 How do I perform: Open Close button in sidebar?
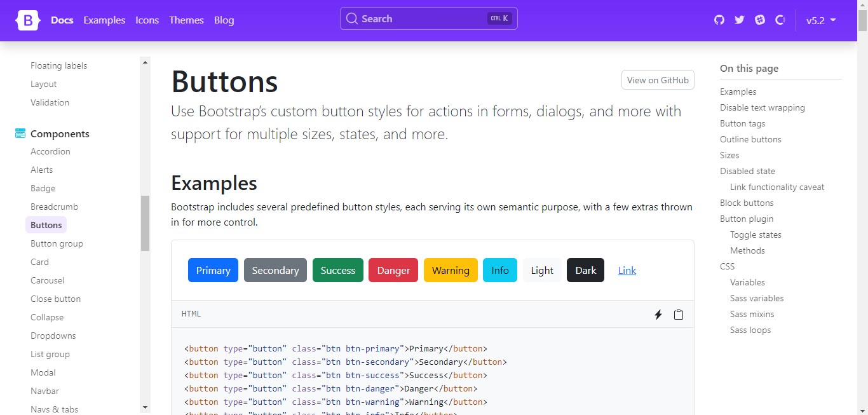click(x=55, y=299)
